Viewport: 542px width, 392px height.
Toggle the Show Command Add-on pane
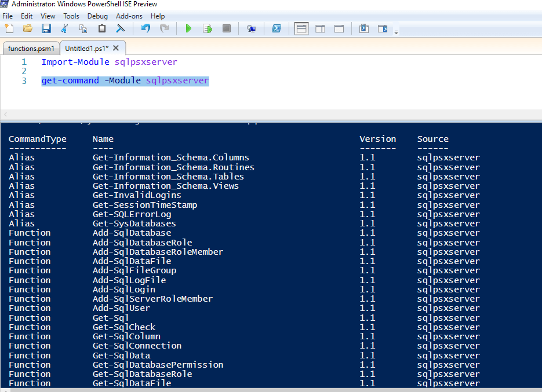(383, 29)
